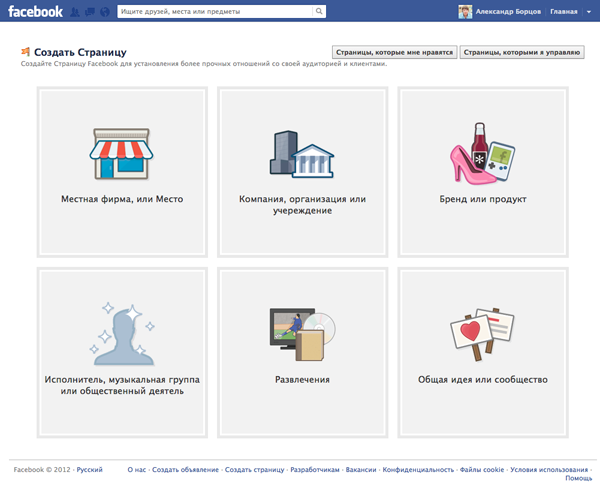Open Александр Борцов profile link

[x=508, y=11]
